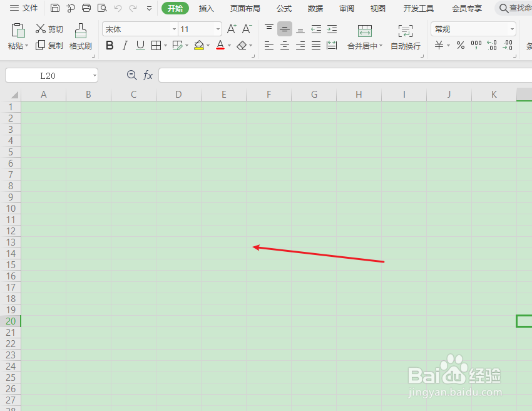Increase the indent
Viewport: 532px width, 411px height.
pyautogui.click(x=332, y=29)
